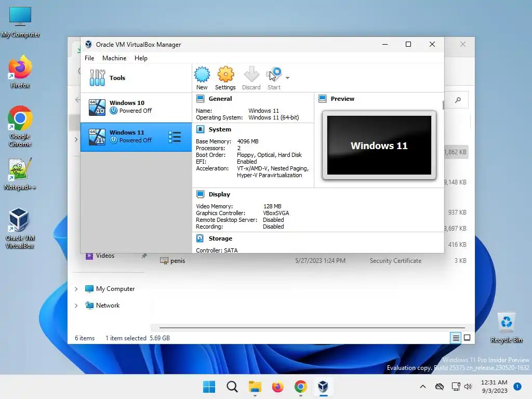Show hidden system tray icons
Image resolution: width=532 pixels, height=399 pixels.
(x=423, y=387)
